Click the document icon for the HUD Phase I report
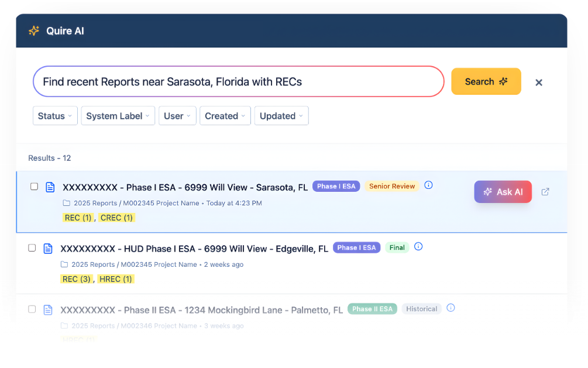588x368 pixels. pos(48,249)
